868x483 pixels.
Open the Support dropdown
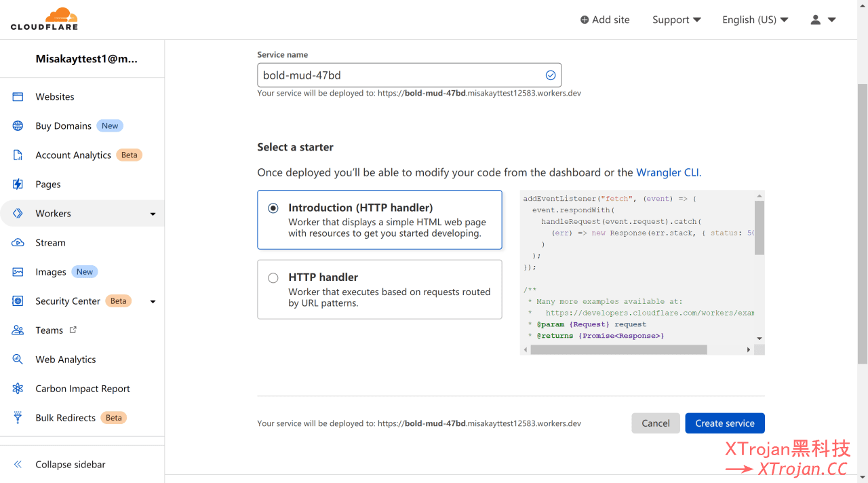(x=676, y=20)
